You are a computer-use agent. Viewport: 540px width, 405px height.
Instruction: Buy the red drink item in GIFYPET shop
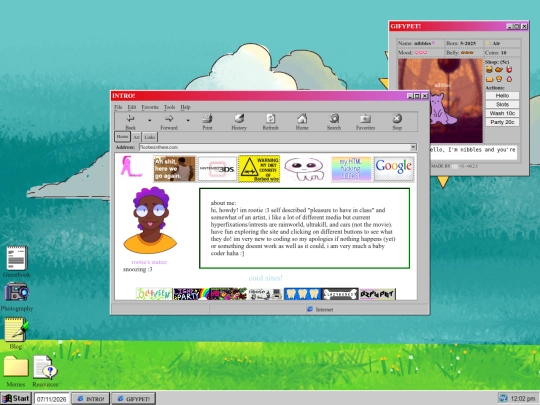coord(509,70)
